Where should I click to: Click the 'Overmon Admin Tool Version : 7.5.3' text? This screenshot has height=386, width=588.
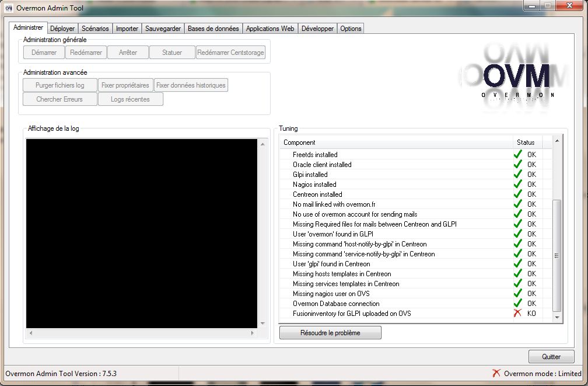pyautogui.click(x=61, y=374)
